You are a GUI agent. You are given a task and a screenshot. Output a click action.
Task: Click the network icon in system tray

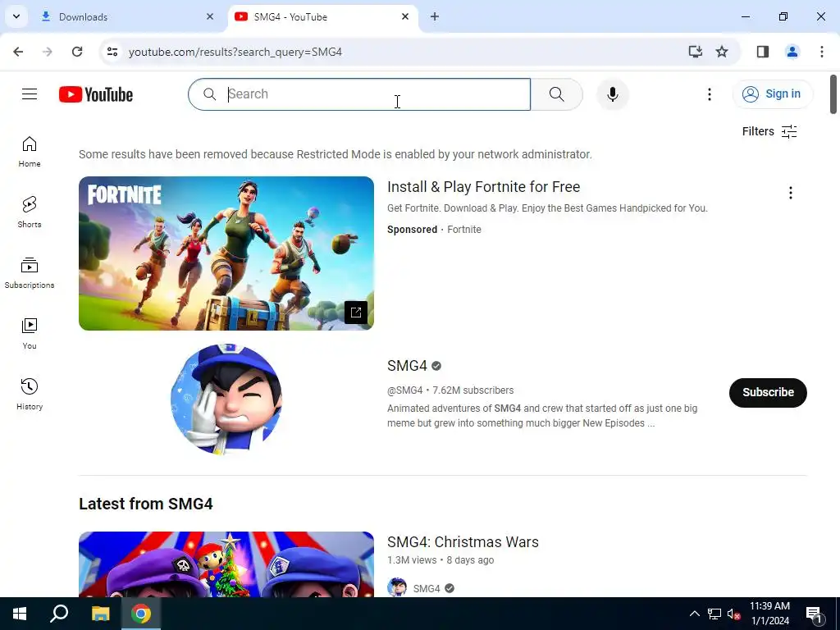714,614
